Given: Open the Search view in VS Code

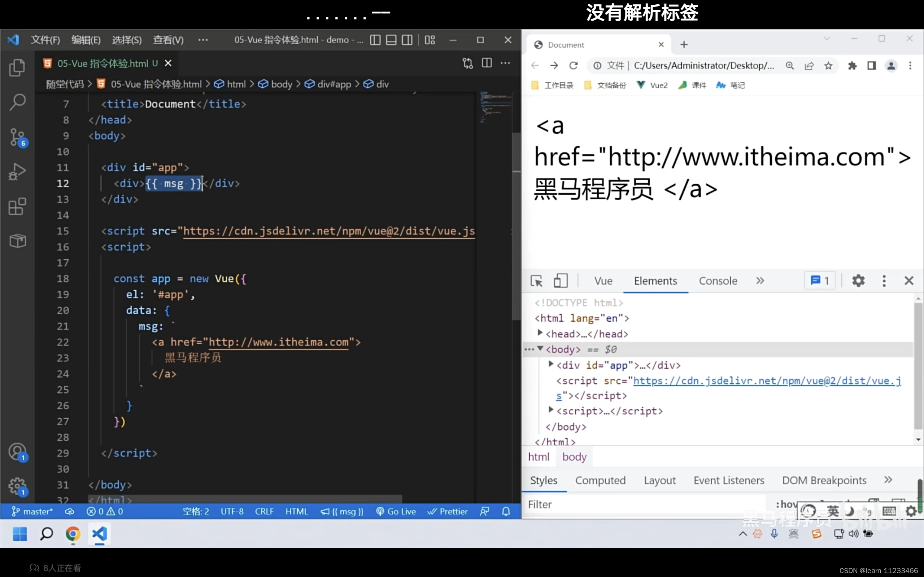Looking at the screenshot, I should click(17, 102).
